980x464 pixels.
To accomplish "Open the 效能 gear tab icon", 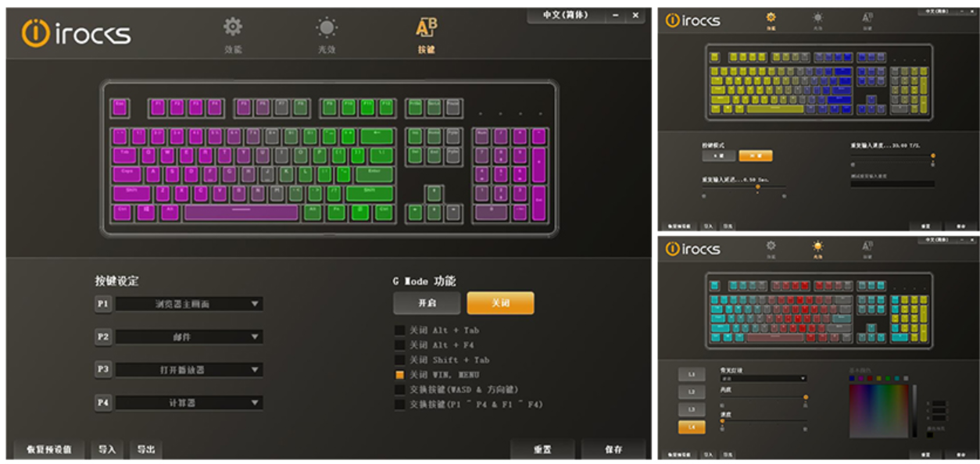I will tap(233, 27).
